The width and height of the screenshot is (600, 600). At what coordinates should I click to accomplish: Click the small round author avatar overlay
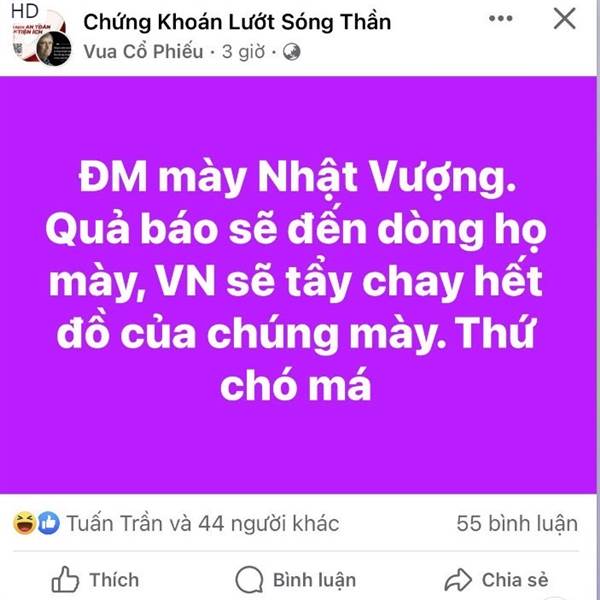54,49
